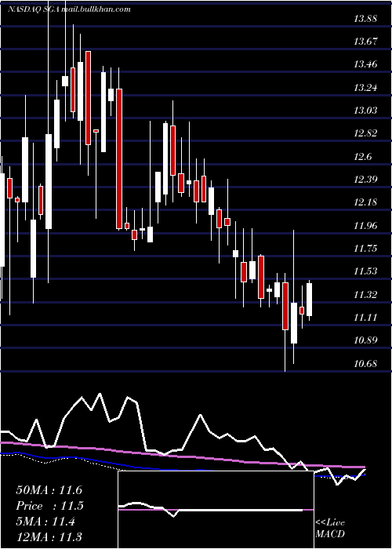Click the 10.89 price axis label
The height and width of the screenshot is (549, 392).
365,340
